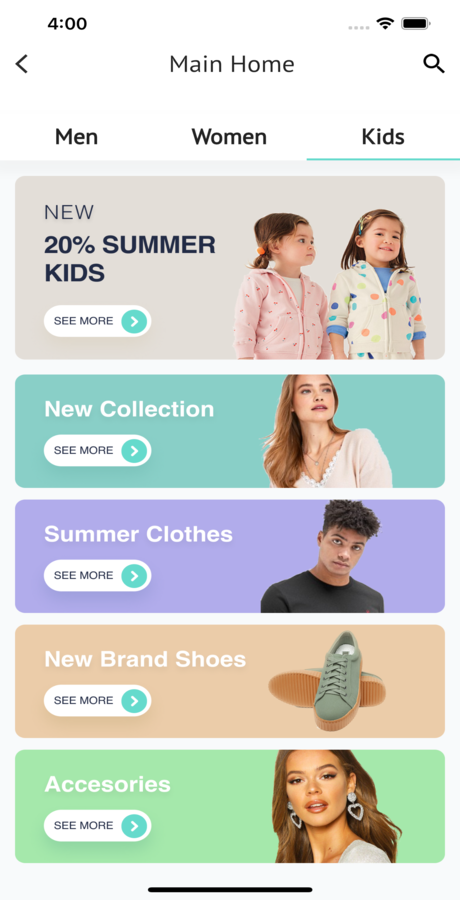Tap teal arrow circle in Accesories banner

(134, 826)
